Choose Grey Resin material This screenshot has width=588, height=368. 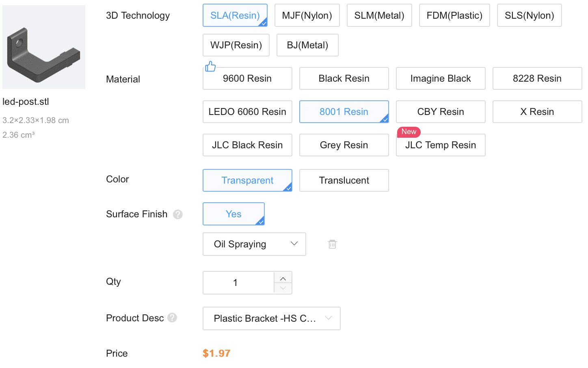344,145
